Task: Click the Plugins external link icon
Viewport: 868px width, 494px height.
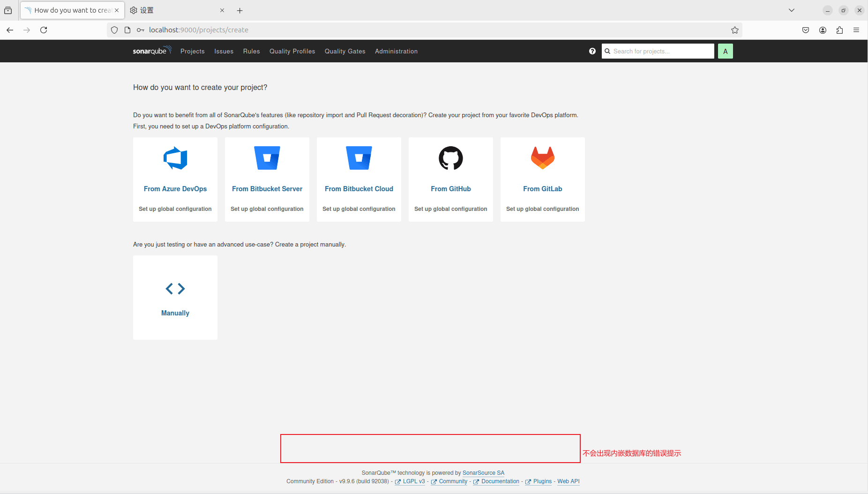Action: coord(528,482)
